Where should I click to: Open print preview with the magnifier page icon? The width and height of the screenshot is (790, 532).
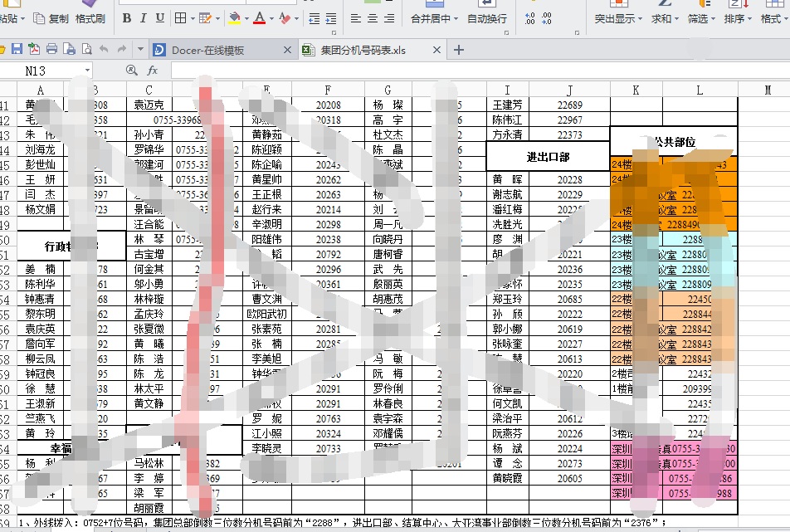(86, 49)
